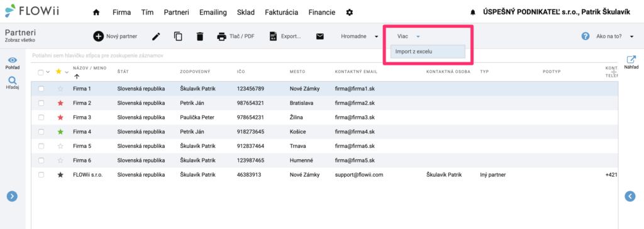Click the copy partner icon
This screenshot has width=644, height=229.
click(x=178, y=36)
